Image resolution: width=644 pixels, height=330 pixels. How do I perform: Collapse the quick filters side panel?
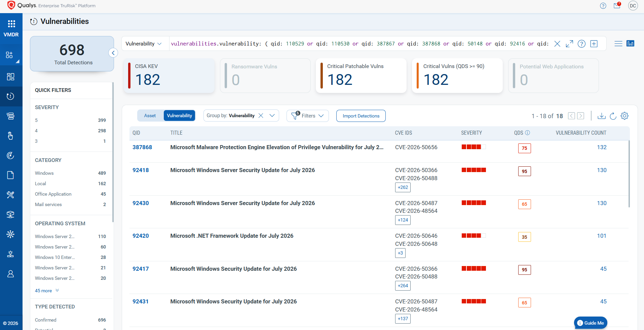(113, 53)
